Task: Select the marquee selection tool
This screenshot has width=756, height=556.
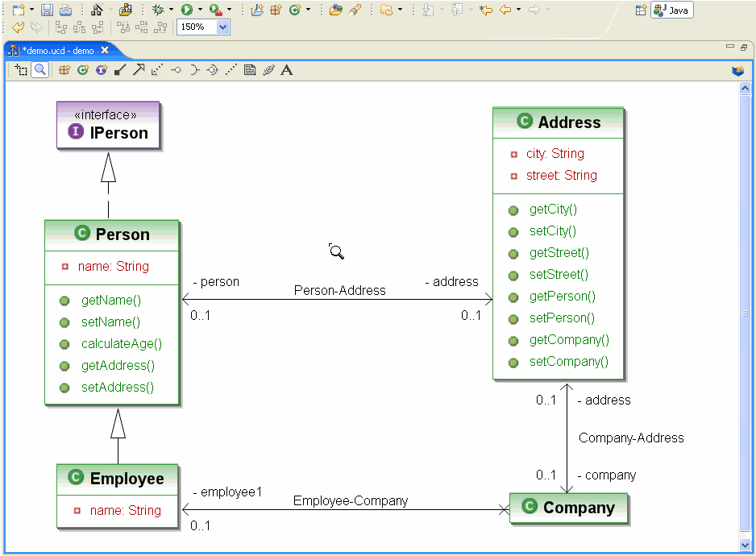Action: (x=21, y=70)
